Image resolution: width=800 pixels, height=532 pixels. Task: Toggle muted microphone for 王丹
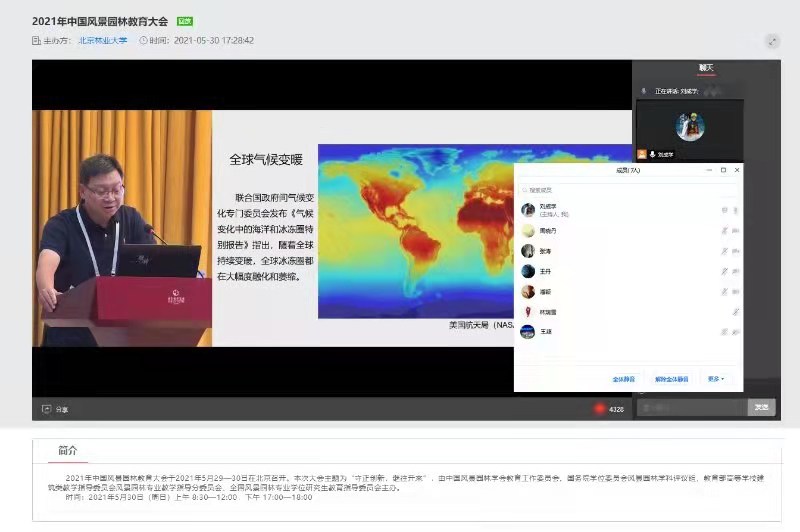724,271
